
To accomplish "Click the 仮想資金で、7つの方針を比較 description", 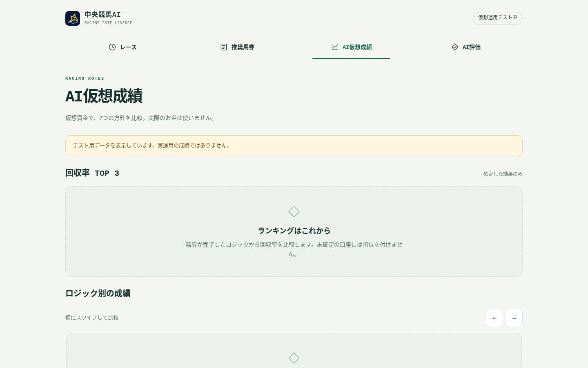I will (x=140, y=118).
